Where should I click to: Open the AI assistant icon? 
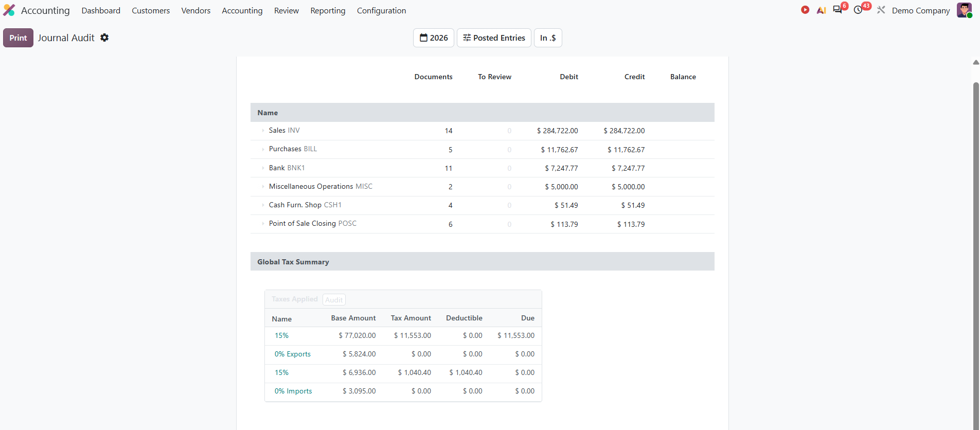click(x=821, y=10)
